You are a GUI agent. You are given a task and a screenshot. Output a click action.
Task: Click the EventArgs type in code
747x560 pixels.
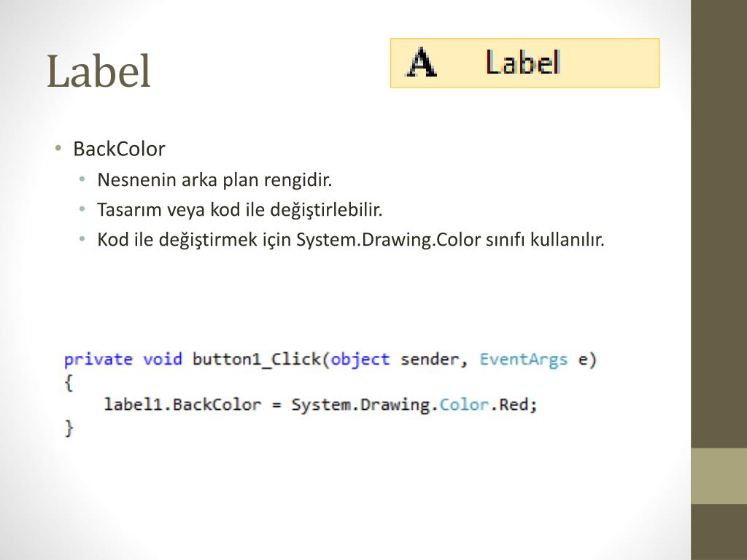pos(524,359)
